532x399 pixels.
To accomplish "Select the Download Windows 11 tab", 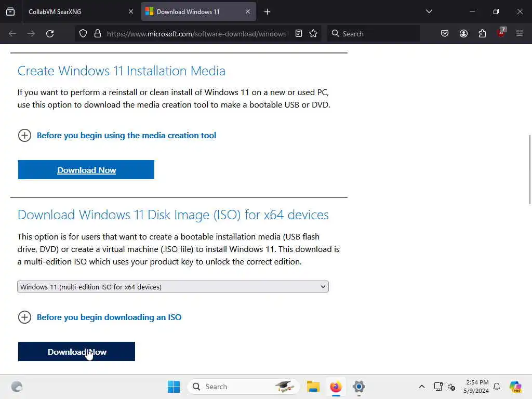I will pos(198,11).
